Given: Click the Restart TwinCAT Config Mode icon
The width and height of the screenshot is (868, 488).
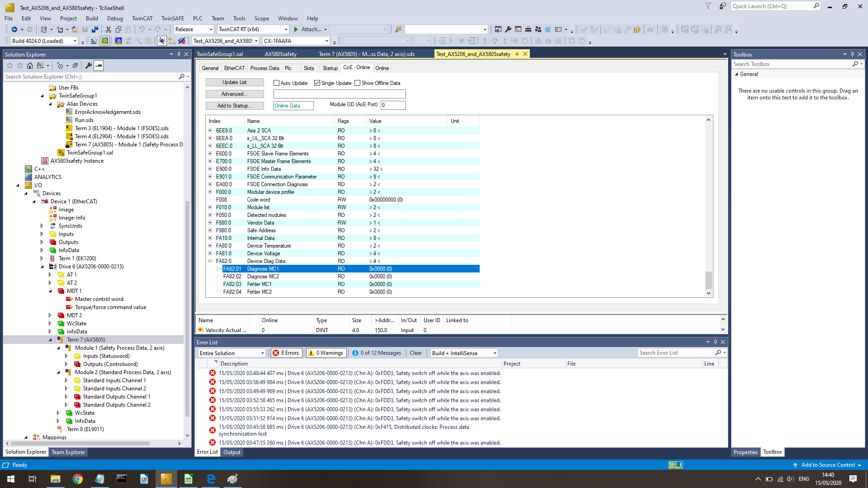Looking at the screenshot, I should click(x=118, y=41).
